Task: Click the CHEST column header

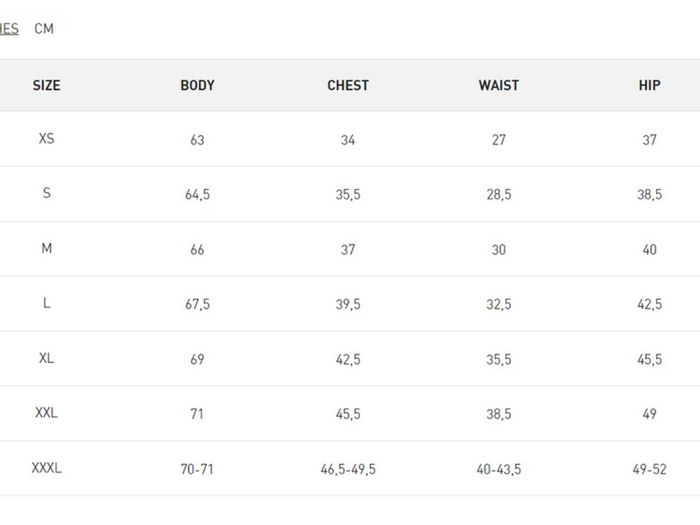Action: (348, 85)
